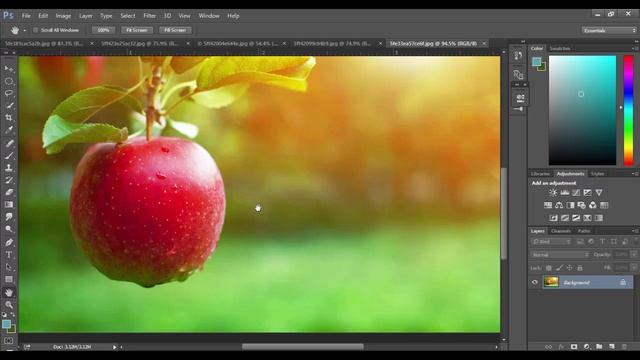Select the Move tool
The image size is (640, 360).
click(x=9, y=69)
